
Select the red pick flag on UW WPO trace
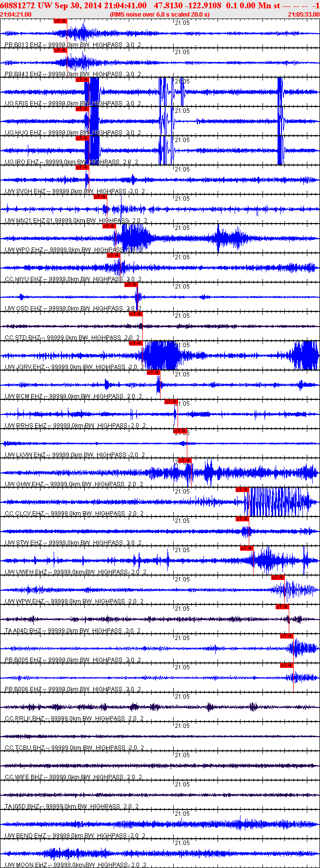(109, 226)
